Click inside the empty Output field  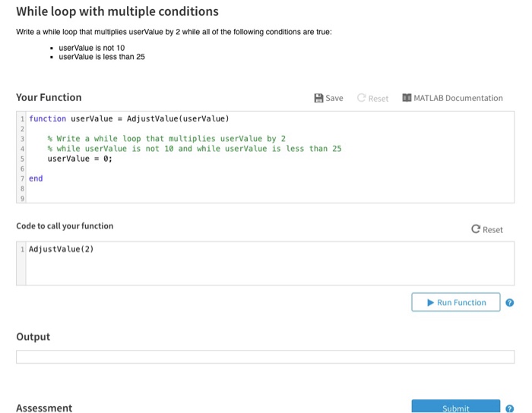pos(264,357)
